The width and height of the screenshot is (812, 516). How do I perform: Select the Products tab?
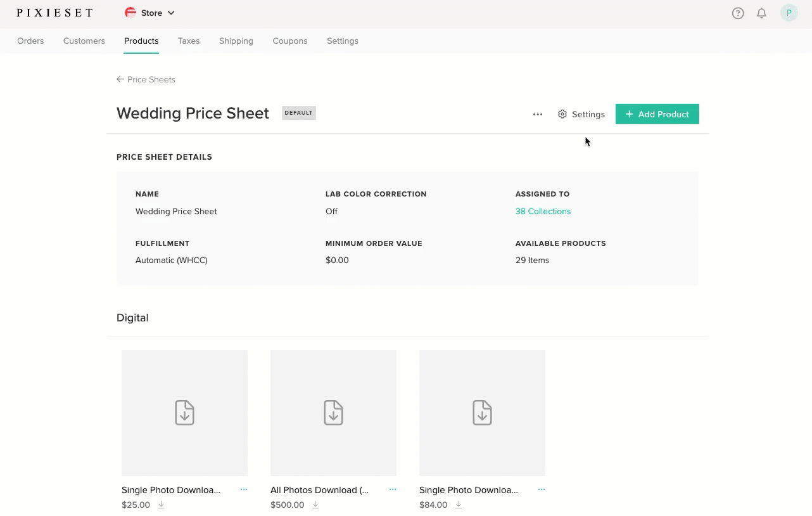[x=141, y=41]
